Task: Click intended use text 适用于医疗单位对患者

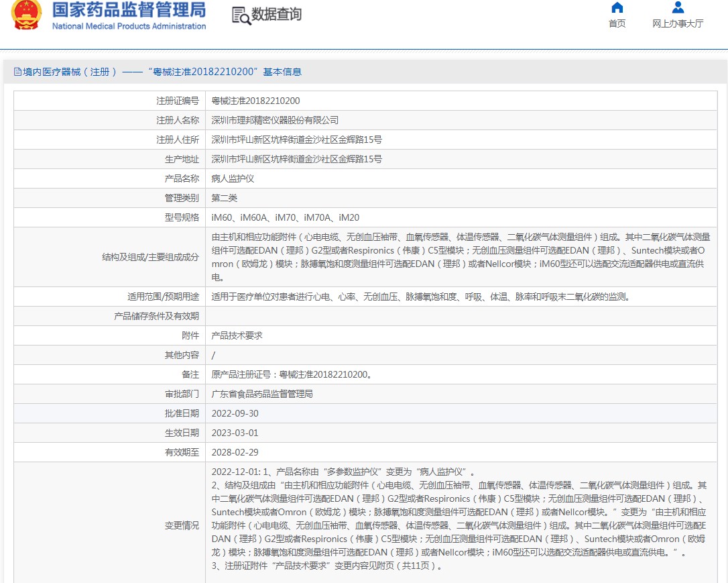Action: coord(421,297)
